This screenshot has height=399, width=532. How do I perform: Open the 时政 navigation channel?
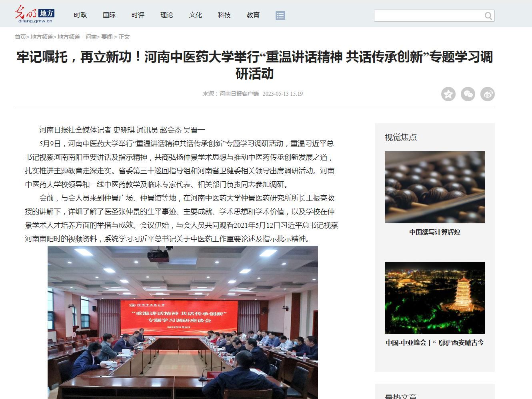(x=80, y=15)
